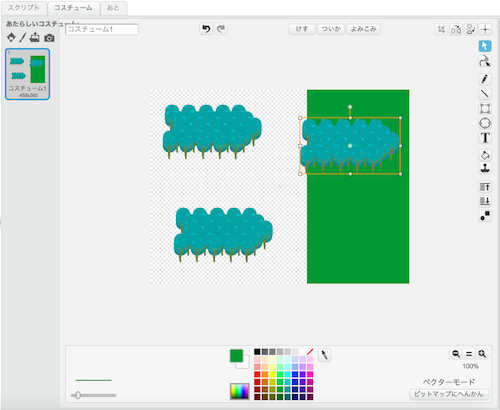Activate the Select arrow tool
This screenshot has width=500, height=410.
point(485,46)
